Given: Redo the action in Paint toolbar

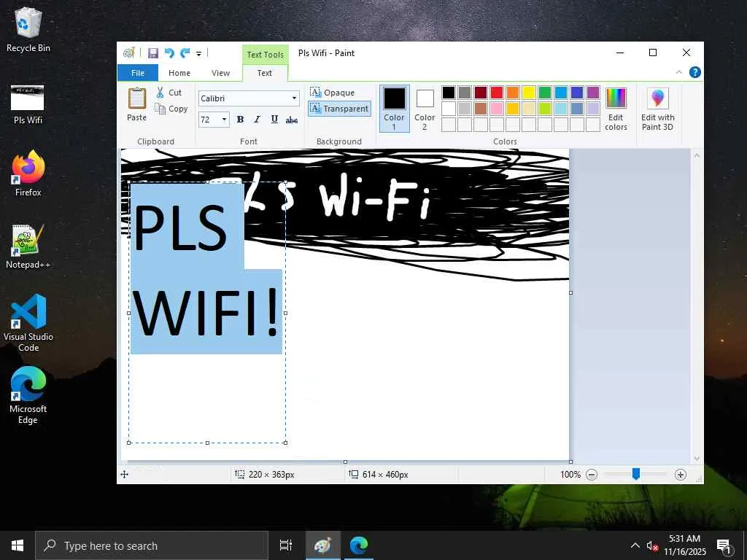Looking at the screenshot, I should 185,52.
